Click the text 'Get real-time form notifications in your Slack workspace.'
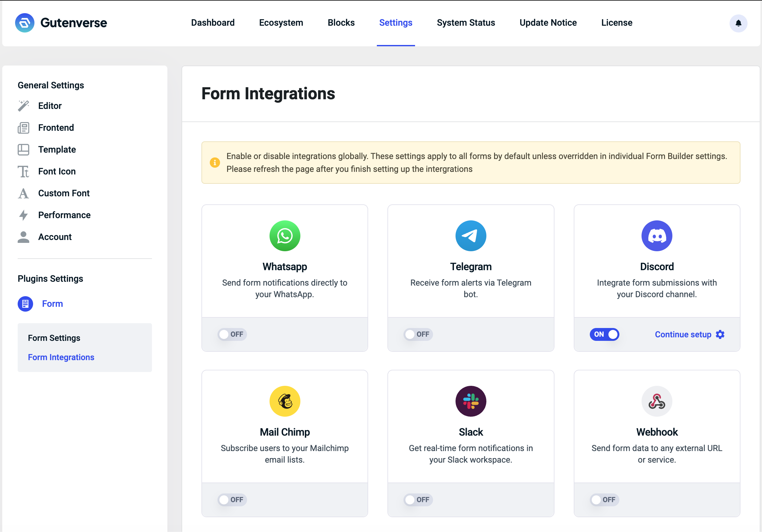The image size is (762, 532). tap(471, 454)
